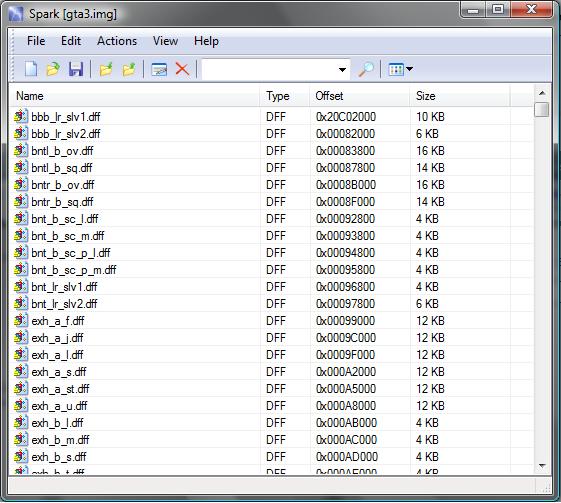Open the Actions menu
Screen dimensions: 561x503
tap(117, 41)
